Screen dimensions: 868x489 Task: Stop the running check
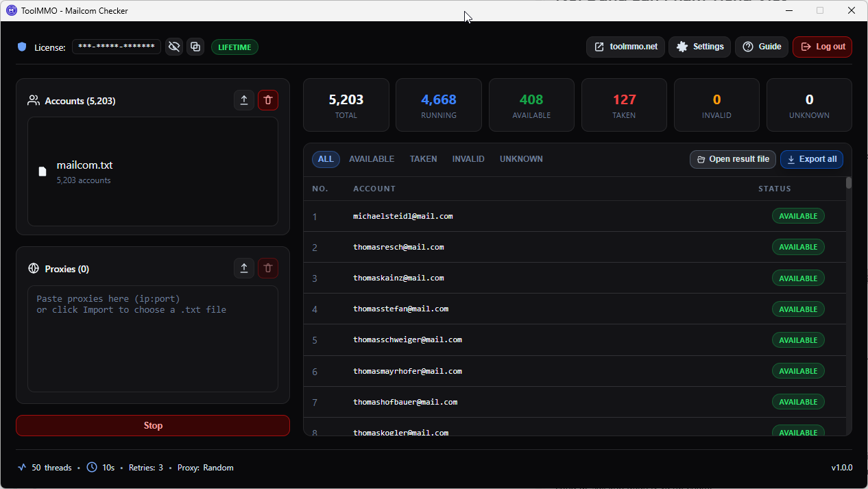click(153, 425)
